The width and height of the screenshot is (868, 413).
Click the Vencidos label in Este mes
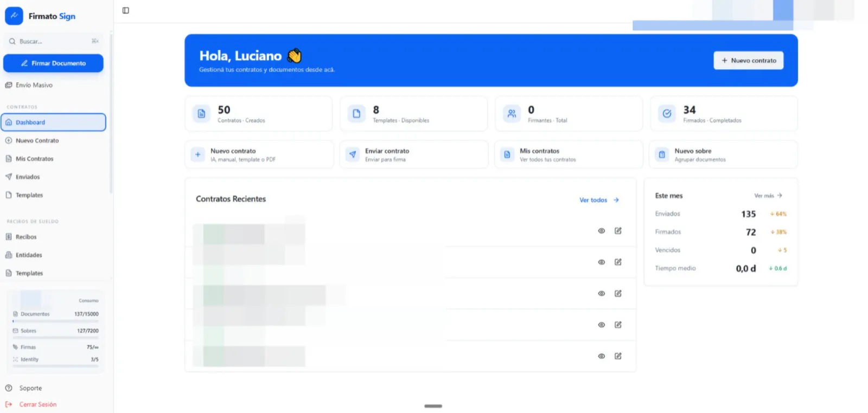point(667,250)
